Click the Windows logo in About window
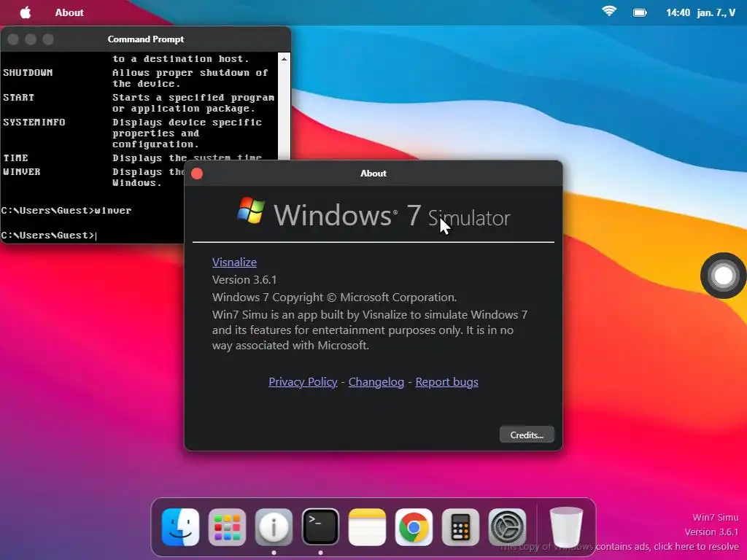 coord(251,210)
